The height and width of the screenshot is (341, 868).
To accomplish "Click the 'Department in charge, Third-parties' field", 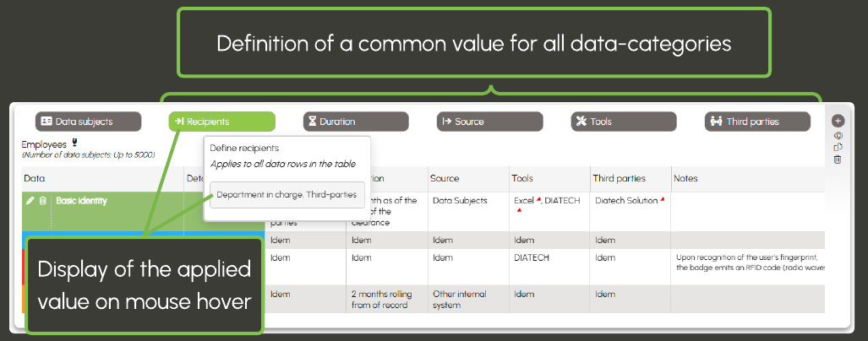I will click(287, 194).
